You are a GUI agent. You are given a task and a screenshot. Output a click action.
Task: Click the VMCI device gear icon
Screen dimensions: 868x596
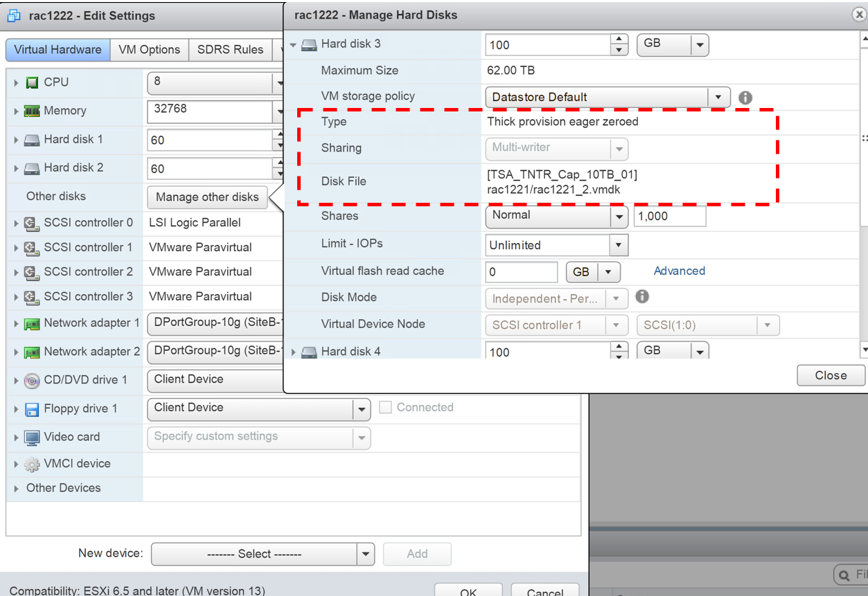pos(32,464)
